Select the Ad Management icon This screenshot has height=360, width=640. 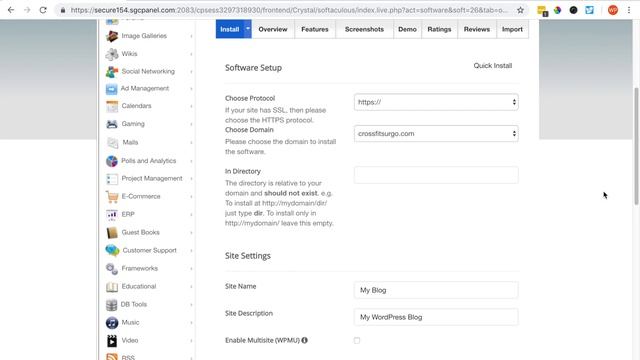click(x=111, y=89)
